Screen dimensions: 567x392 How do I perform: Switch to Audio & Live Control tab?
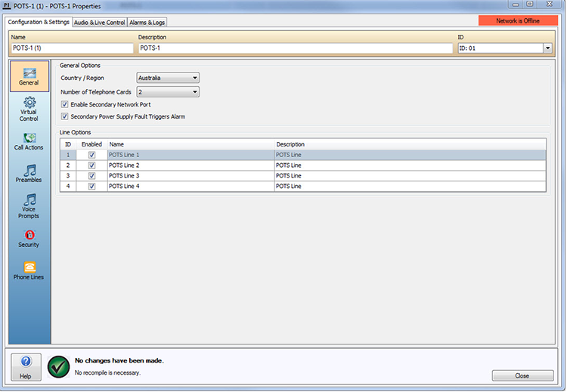click(x=100, y=23)
